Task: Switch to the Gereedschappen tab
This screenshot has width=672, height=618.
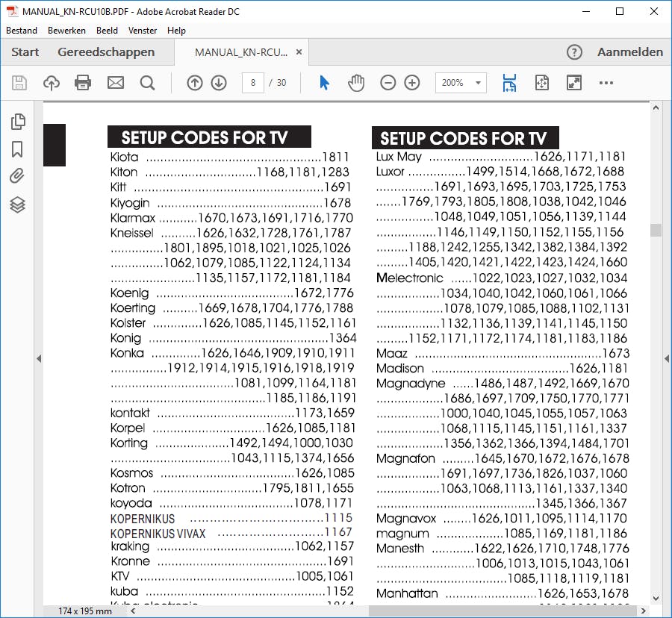Action: click(x=106, y=52)
